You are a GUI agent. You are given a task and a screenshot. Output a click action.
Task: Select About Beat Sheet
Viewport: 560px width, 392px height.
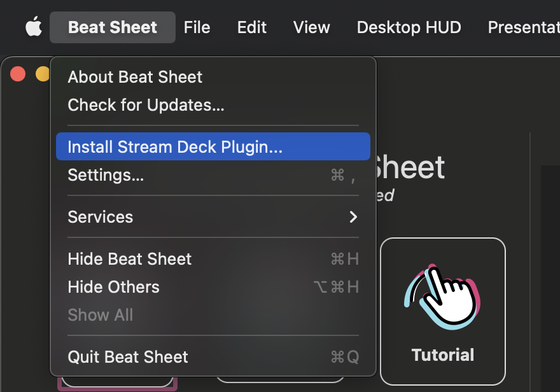[135, 77]
